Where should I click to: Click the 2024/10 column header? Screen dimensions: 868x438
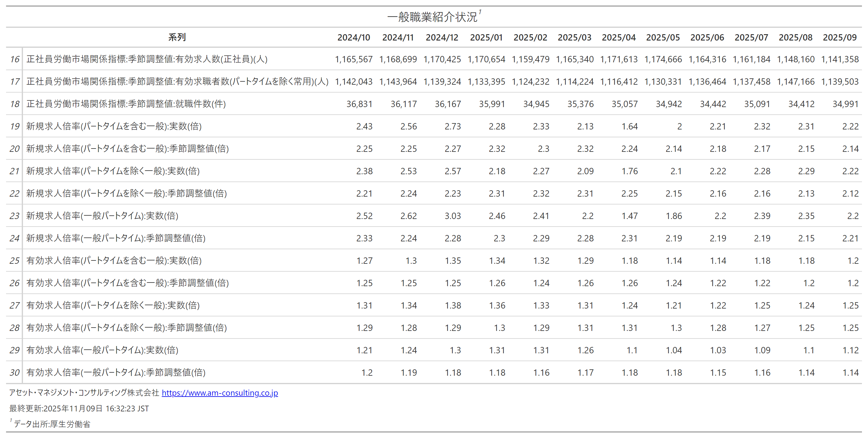pyautogui.click(x=354, y=37)
